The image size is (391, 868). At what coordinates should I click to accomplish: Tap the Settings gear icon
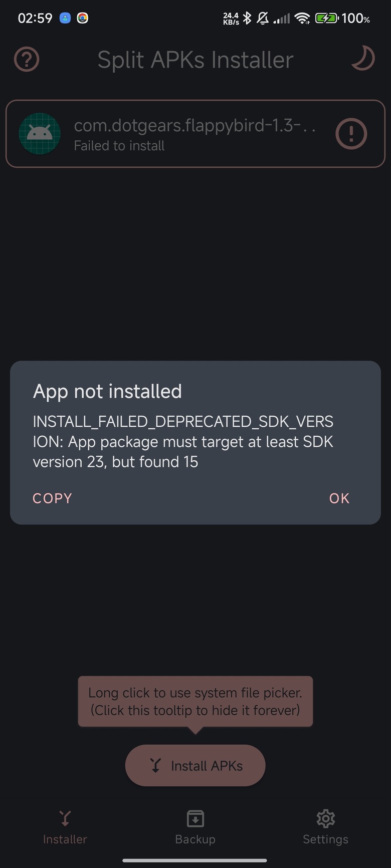point(325,819)
